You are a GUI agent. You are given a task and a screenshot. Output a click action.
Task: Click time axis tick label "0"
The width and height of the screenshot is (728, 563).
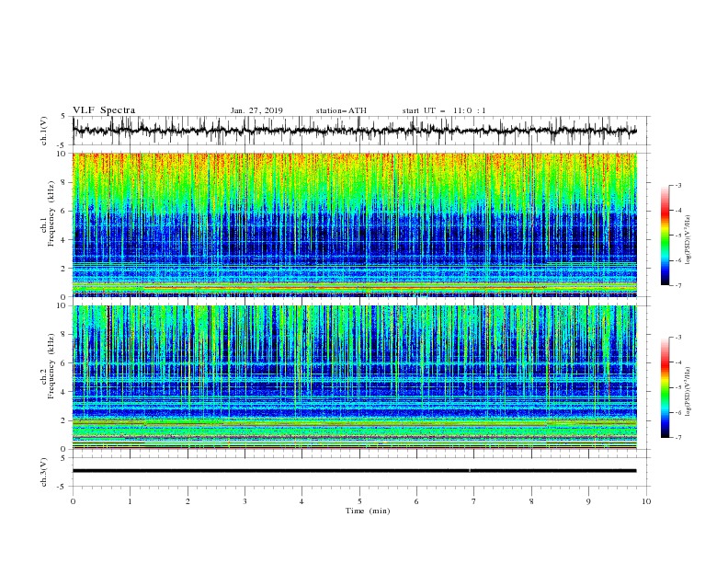73,501
